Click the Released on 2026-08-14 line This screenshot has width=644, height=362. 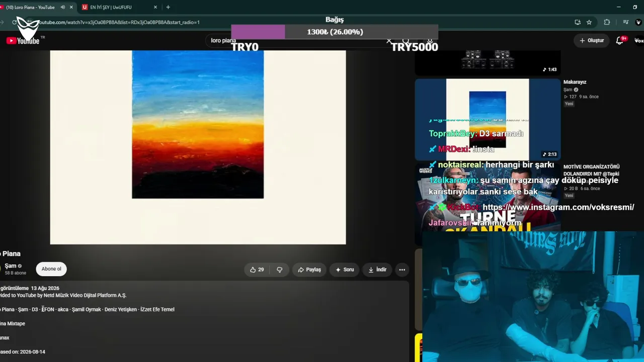[x=23, y=351]
